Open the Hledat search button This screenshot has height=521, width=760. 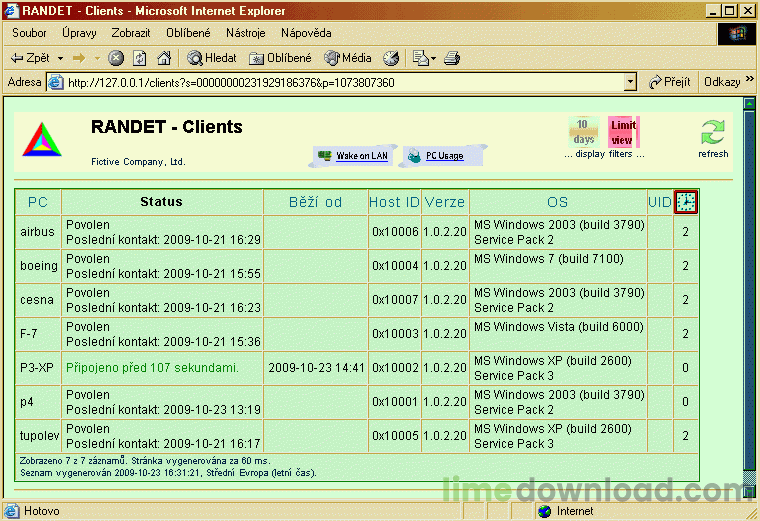click(212, 58)
